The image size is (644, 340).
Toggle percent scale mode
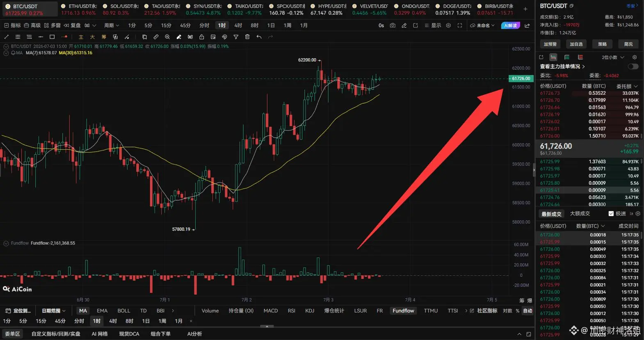[518, 311]
